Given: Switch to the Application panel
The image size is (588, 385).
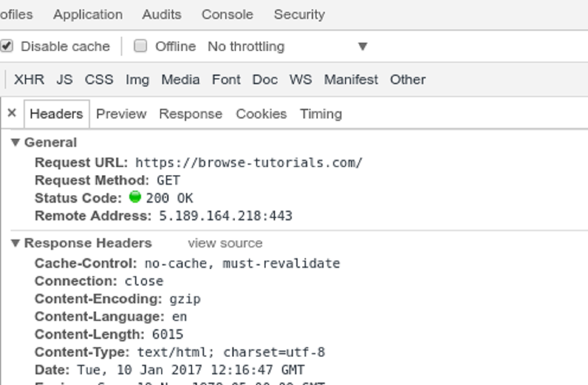Looking at the screenshot, I should click(x=88, y=15).
